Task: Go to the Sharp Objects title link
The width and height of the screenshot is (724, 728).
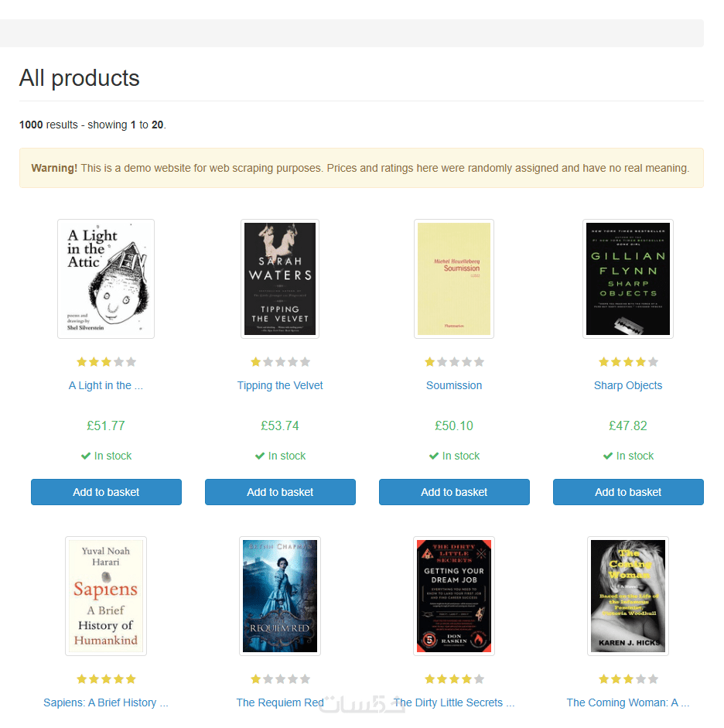Action: pyautogui.click(x=628, y=385)
